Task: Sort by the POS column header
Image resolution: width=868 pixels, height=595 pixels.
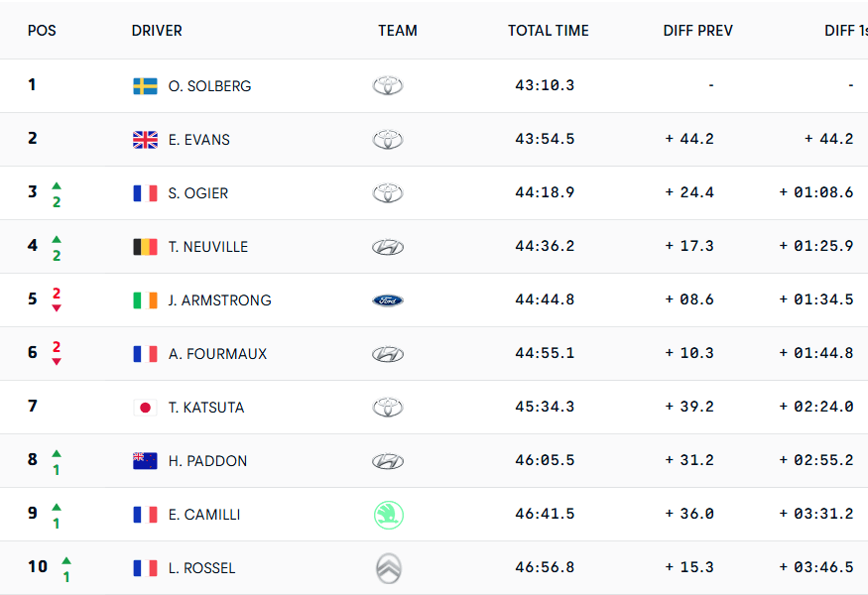Action: [x=42, y=31]
